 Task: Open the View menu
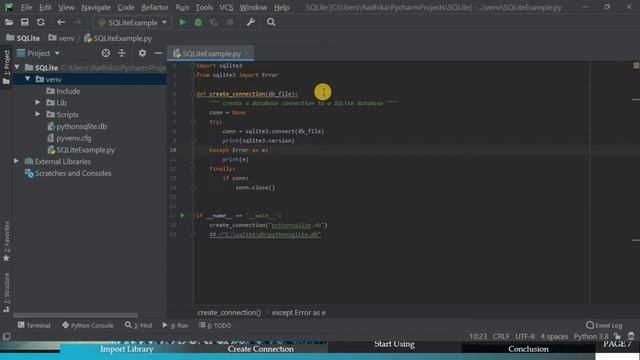click(66, 7)
